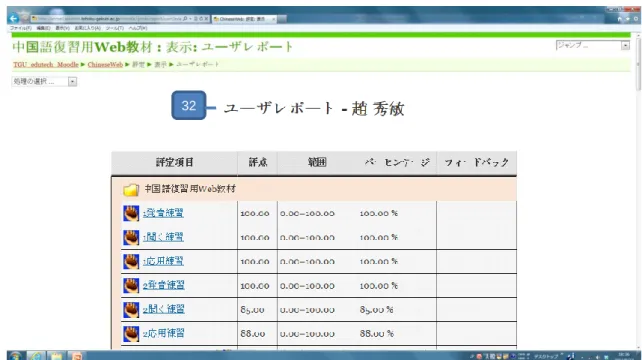
Task: Open the ファイル(F) menu
Action: pos(20,28)
